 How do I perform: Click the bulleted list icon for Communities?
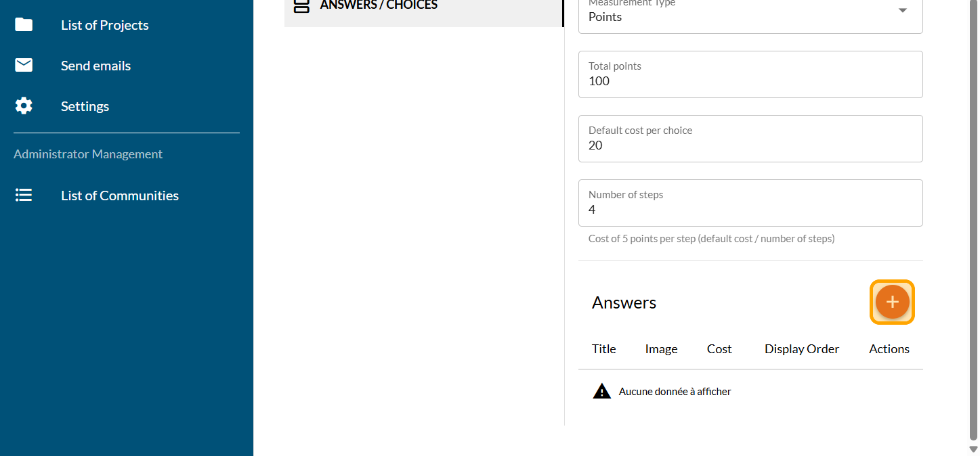(24, 196)
